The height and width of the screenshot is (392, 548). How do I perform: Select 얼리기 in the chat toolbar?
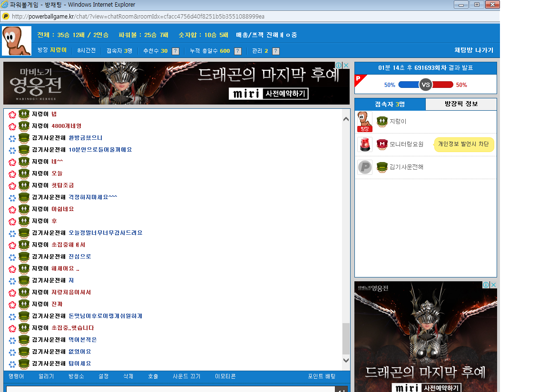(46, 376)
